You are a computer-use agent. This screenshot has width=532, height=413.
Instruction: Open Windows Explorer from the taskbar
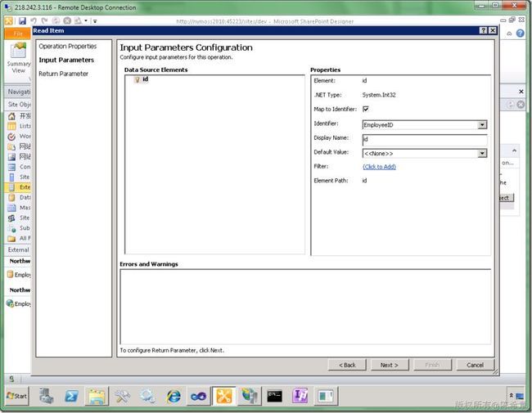tap(97, 396)
